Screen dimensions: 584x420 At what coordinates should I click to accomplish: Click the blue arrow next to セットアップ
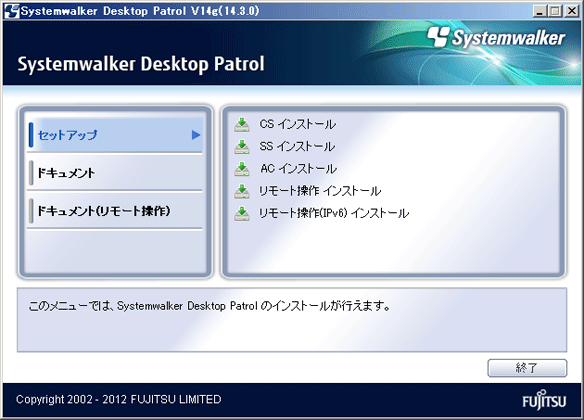[x=196, y=135]
